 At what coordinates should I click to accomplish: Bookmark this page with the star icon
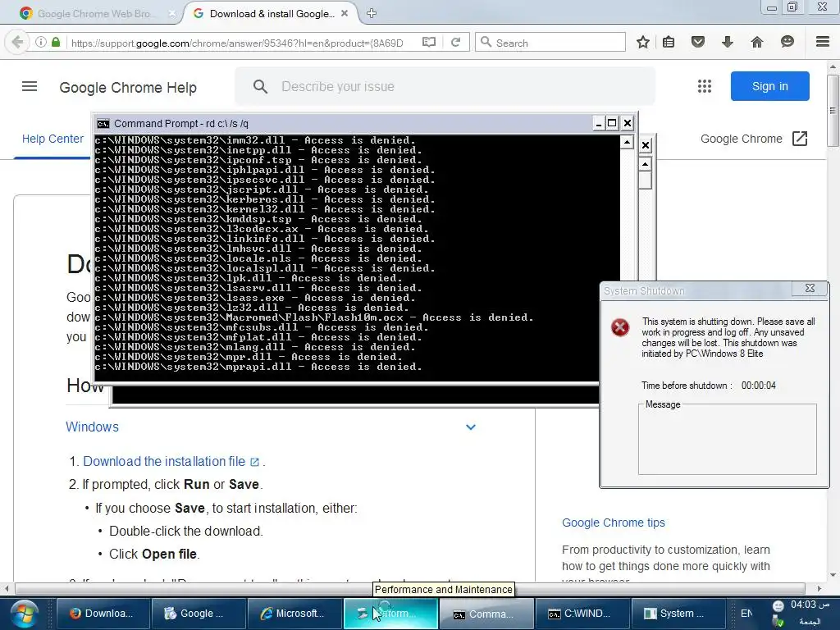[643, 42]
